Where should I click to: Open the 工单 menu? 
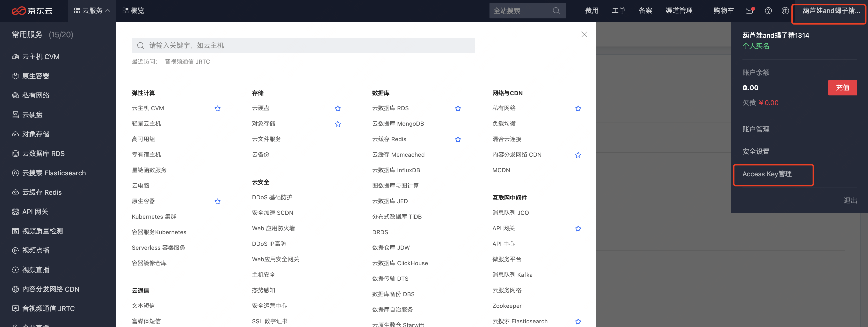[x=618, y=11]
